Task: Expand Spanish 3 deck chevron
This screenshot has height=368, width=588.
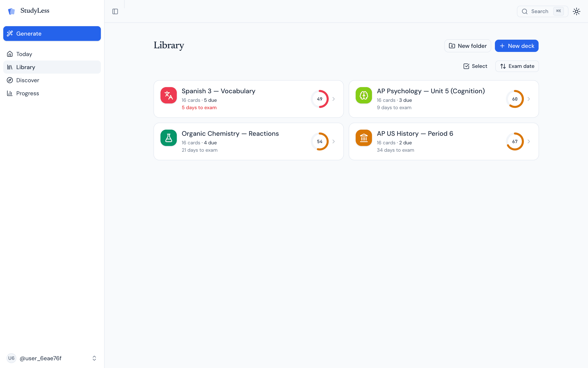Action: coord(334,99)
